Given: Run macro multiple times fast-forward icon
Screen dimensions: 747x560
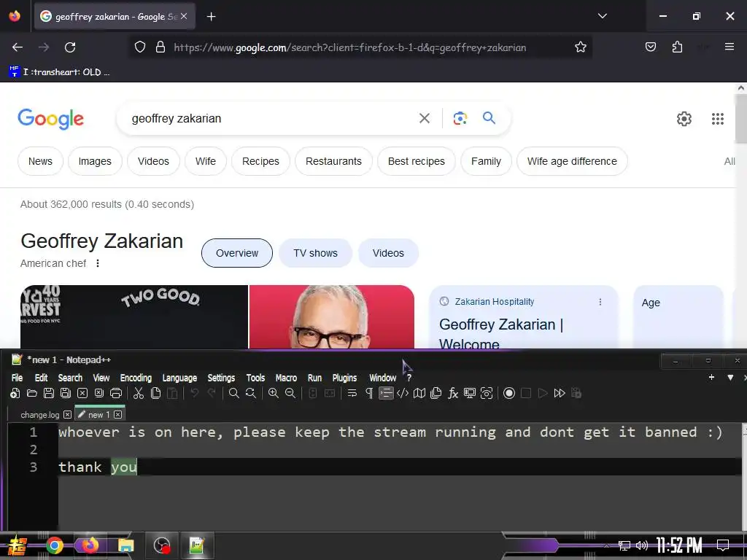Looking at the screenshot, I should click(x=560, y=393).
